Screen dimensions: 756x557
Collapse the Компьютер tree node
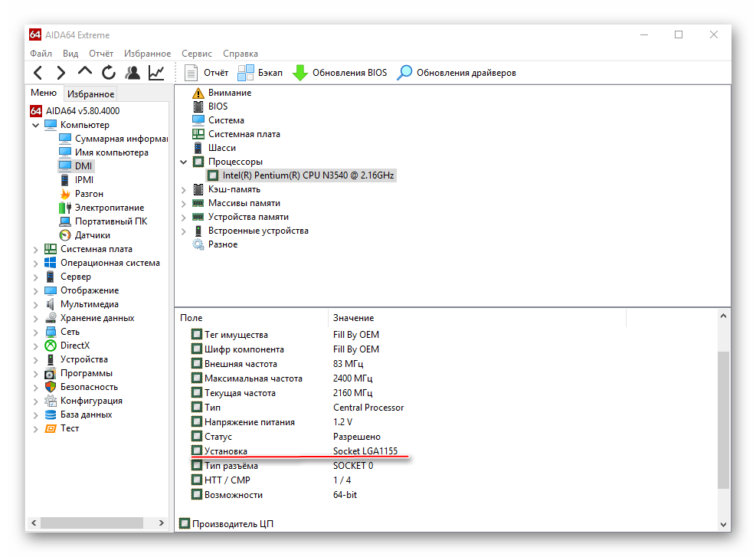[36, 125]
